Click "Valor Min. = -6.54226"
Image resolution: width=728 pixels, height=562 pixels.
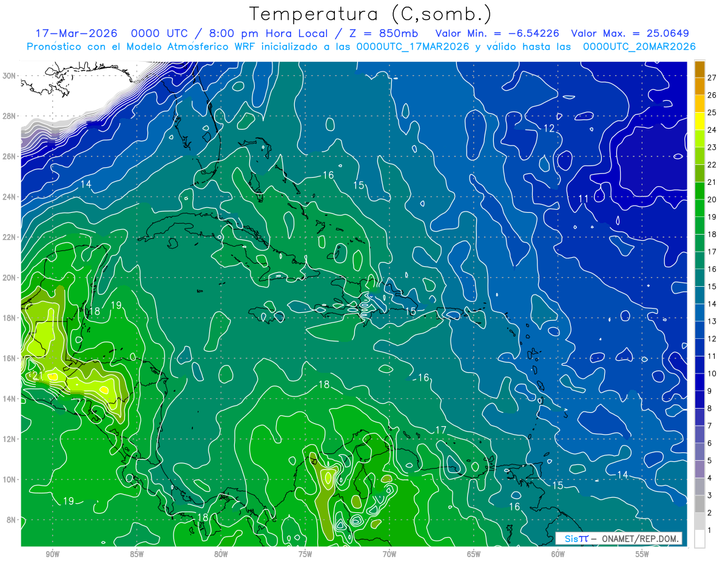(497, 33)
